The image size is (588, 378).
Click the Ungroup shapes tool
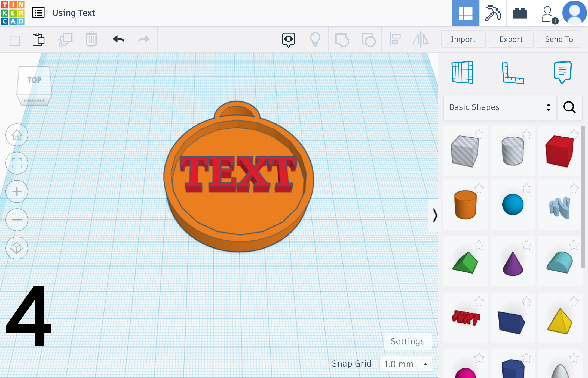tap(369, 40)
